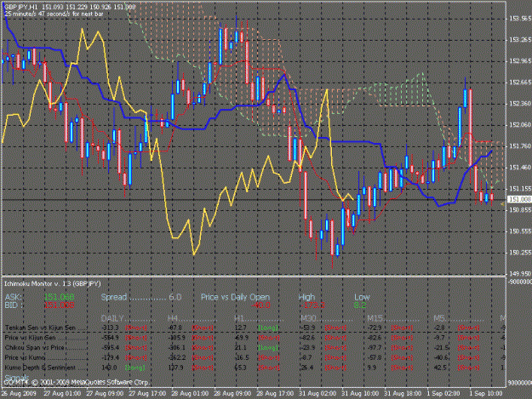Click the 150.255 price axis label
The image size is (532, 399).
coord(520,253)
